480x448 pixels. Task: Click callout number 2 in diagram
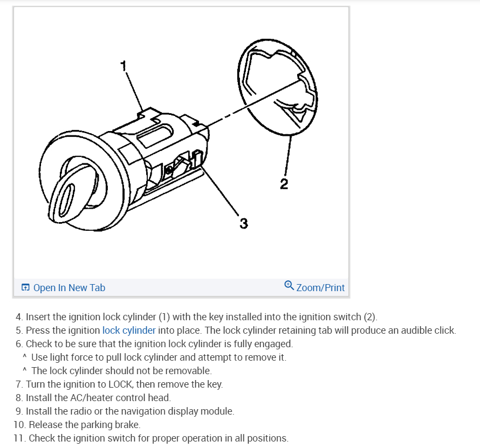coord(284,184)
